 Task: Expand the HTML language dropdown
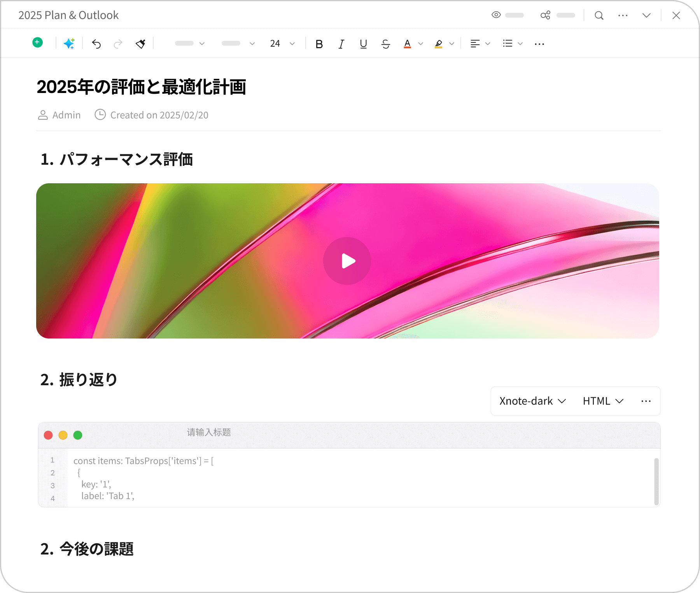pos(603,401)
